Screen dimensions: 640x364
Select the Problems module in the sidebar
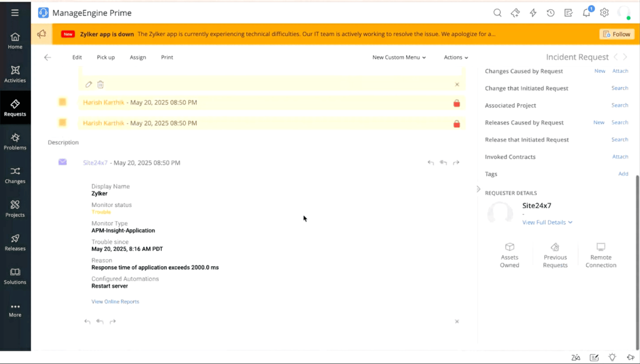(x=15, y=141)
